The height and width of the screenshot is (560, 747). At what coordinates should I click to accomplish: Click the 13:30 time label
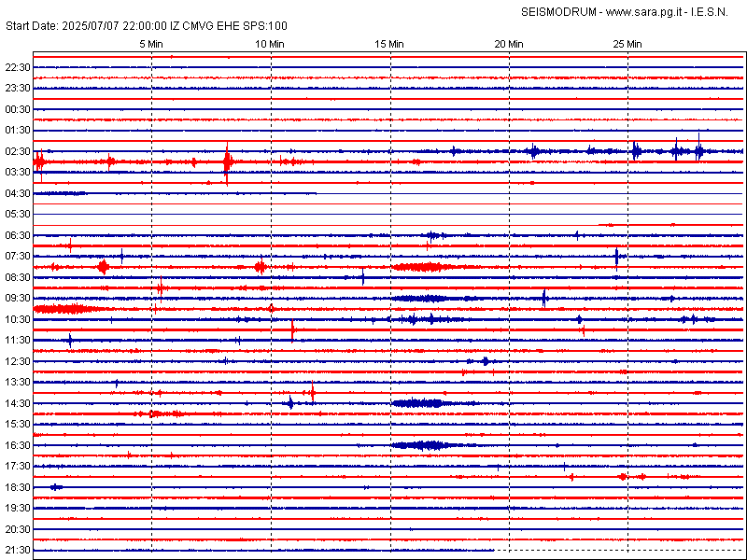pos(18,382)
